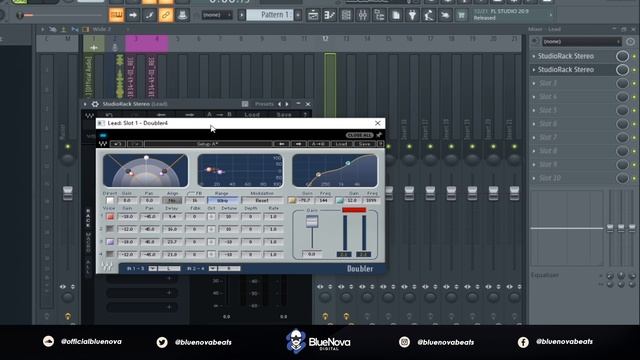Image resolution: width=640 pixels, height=360 pixels.
Task: Open StudioRack window options arrow menu
Action: (x=85, y=104)
